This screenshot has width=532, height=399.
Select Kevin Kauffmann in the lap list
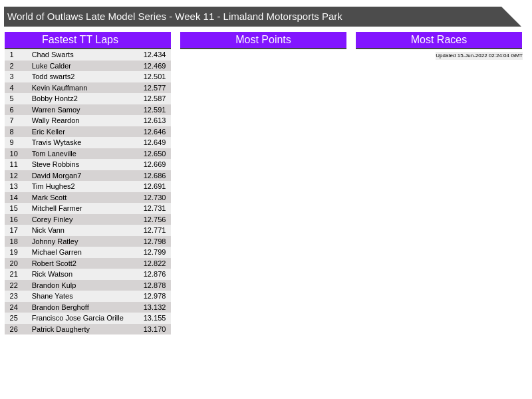tap(59, 88)
